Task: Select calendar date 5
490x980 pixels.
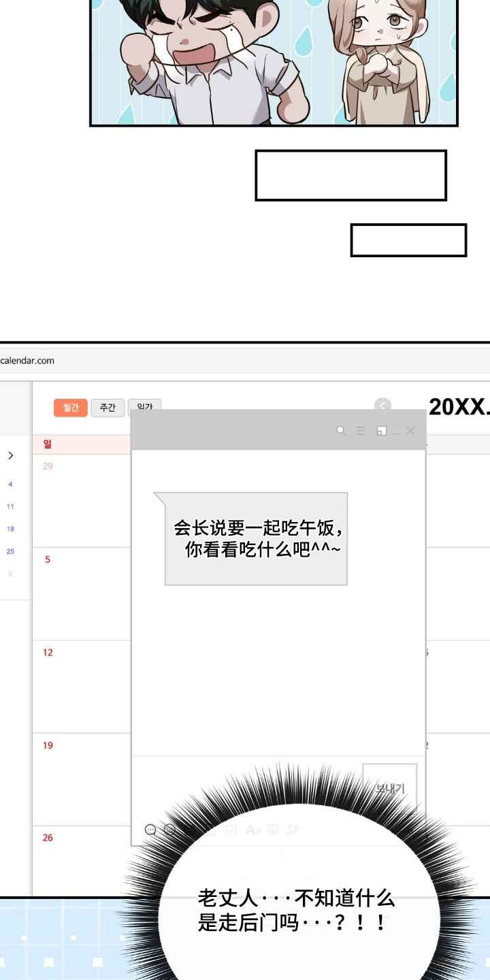Action: 48,559
